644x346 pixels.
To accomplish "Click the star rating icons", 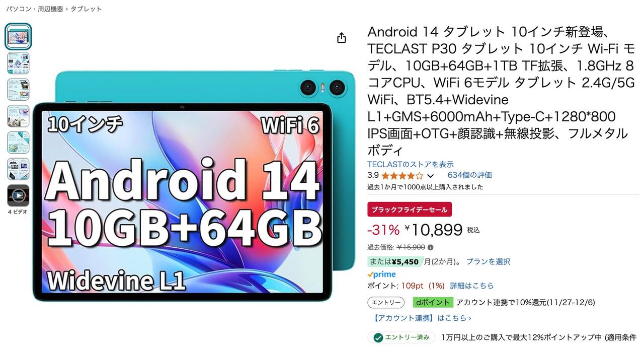I will 403,176.
